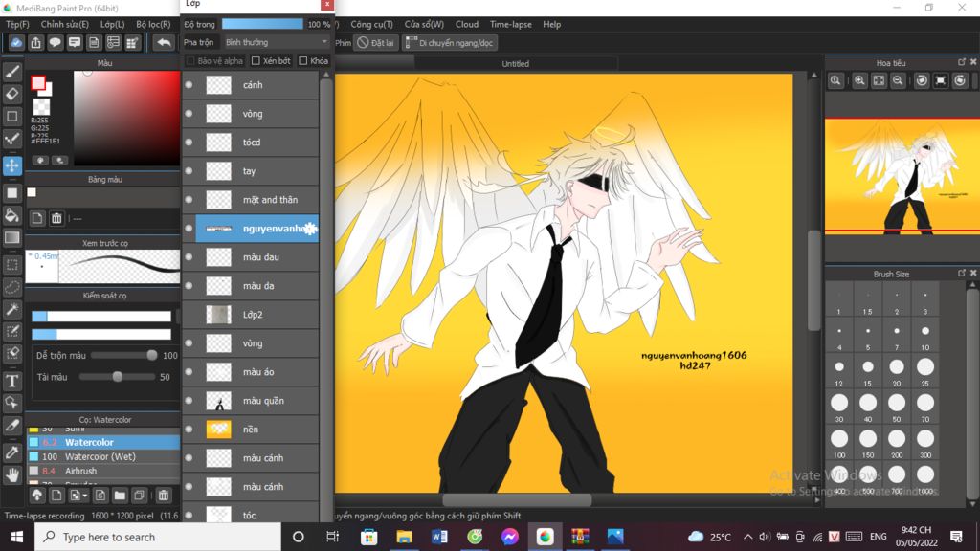Open the Tệp(F) menu
This screenshot has width=980, height=551.
pos(17,24)
